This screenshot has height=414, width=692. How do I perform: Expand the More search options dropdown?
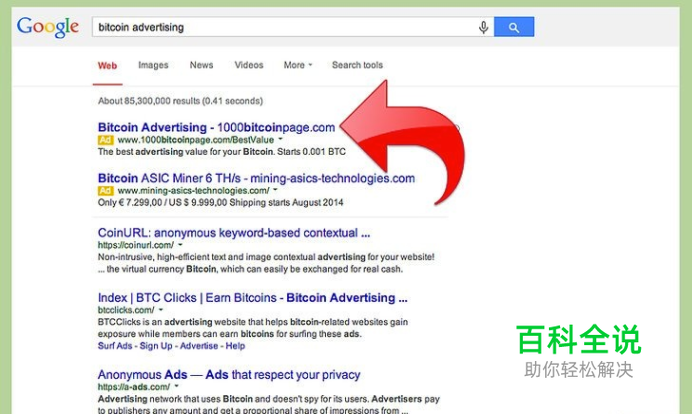pyautogui.click(x=298, y=65)
